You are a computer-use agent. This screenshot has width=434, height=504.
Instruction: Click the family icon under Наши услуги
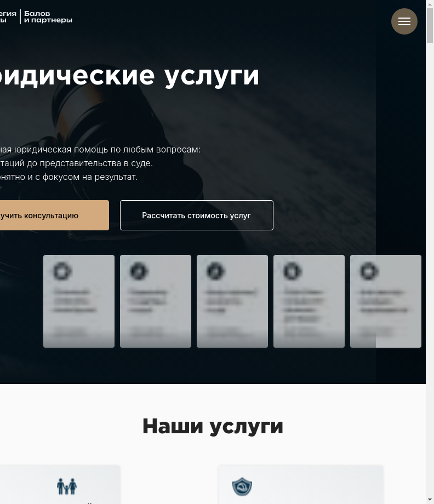[67, 486]
